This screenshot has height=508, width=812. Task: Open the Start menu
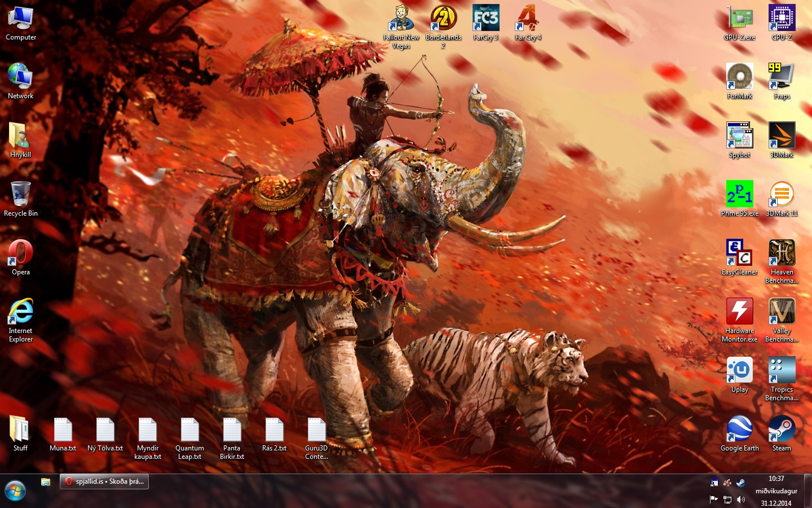point(15,491)
